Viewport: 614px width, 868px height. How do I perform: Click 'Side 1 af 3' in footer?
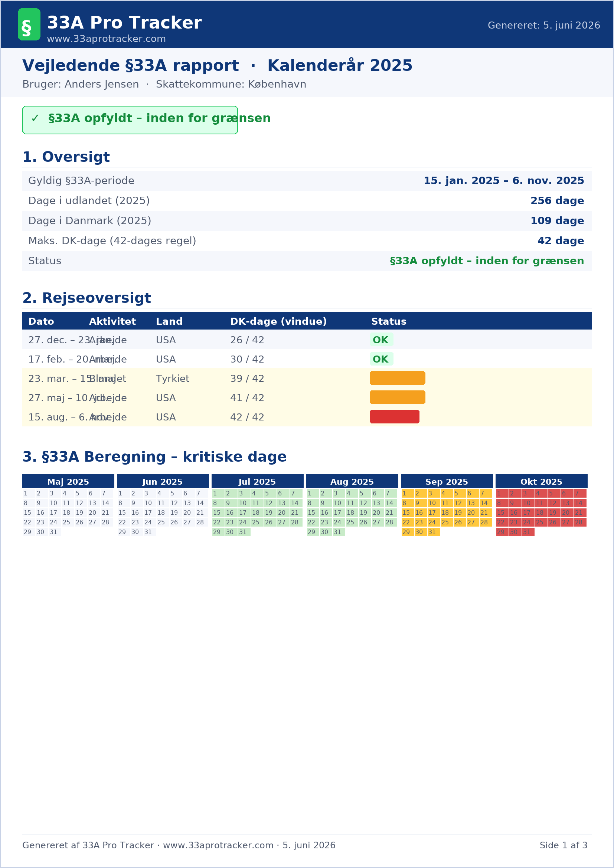coord(564,845)
